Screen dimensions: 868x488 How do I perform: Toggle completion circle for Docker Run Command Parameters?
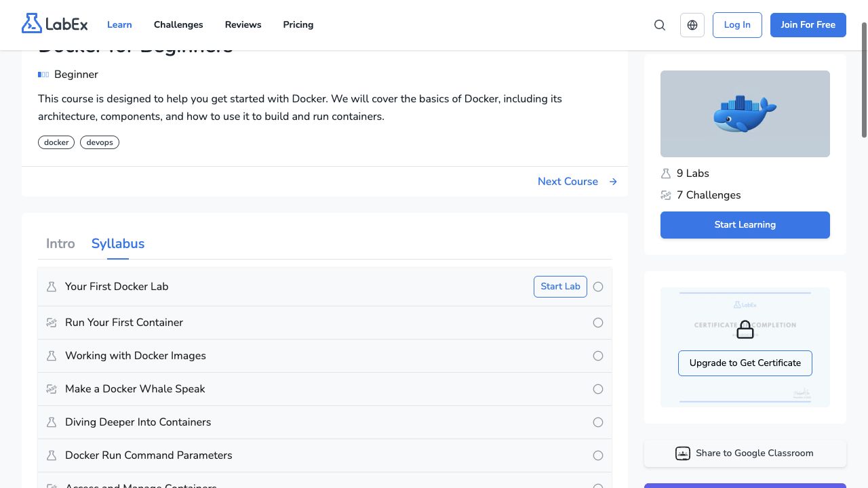point(598,455)
